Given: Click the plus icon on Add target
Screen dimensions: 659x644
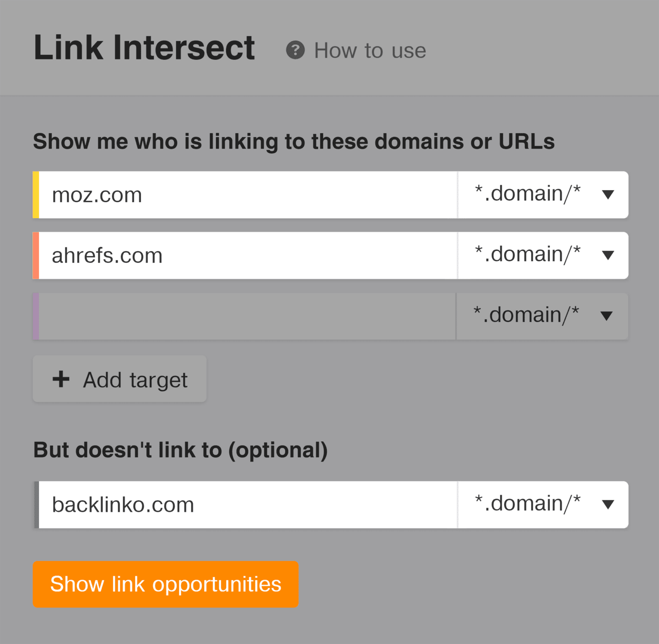Looking at the screenshot, I should 61,379.
